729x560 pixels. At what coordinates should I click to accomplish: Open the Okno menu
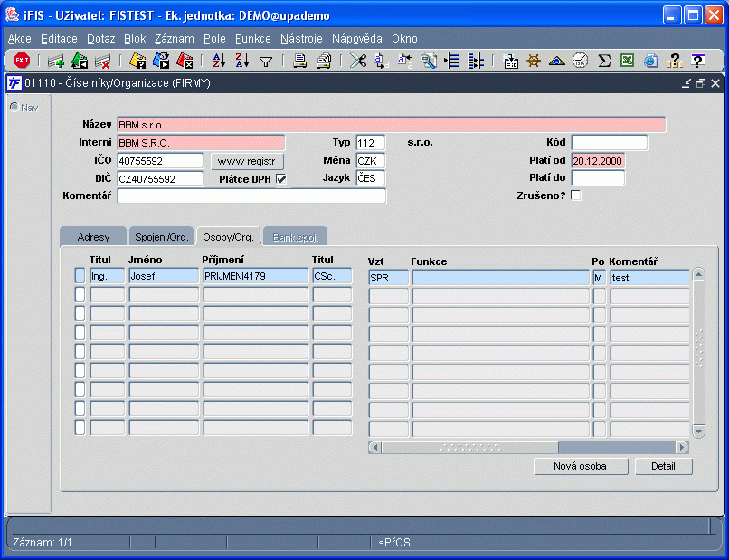404,39
